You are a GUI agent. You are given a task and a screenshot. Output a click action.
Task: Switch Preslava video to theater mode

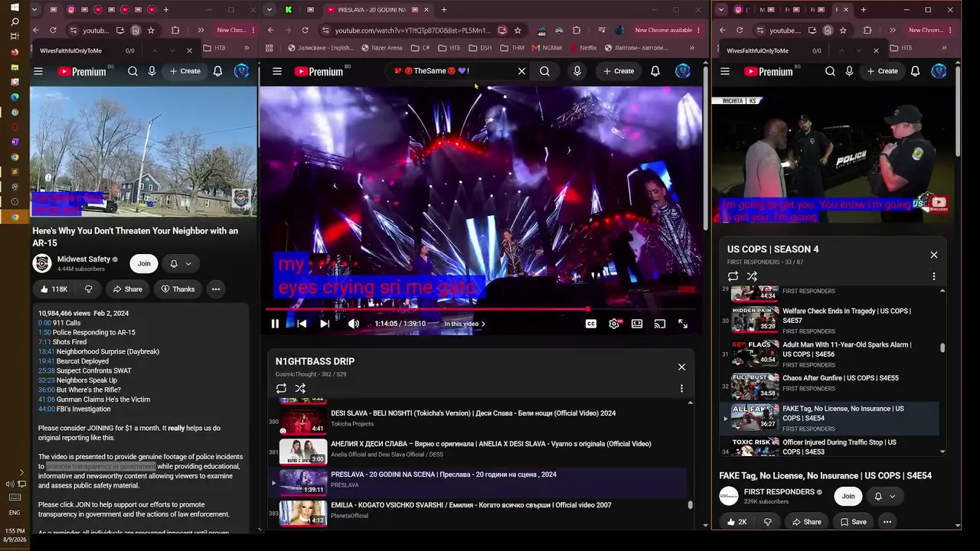[x=637, y=324]
